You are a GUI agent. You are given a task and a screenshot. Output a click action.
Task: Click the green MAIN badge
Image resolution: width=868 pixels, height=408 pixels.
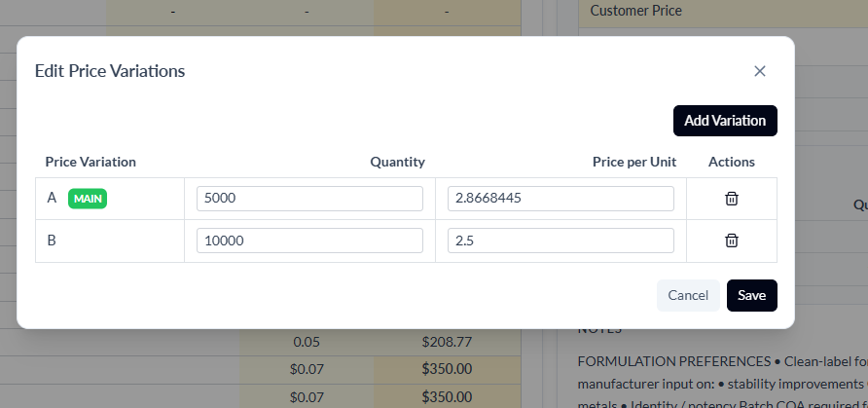coord(88,199)
